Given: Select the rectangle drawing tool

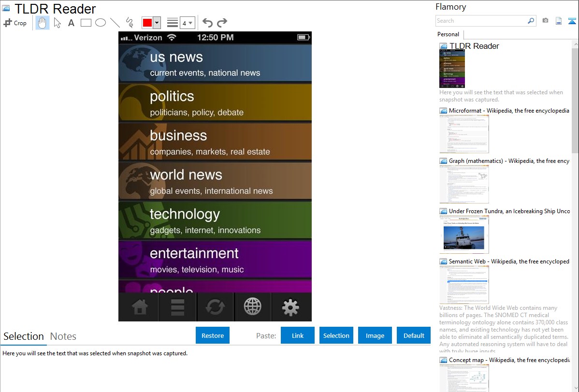Looking at the screenshot, I should [86, 23].
